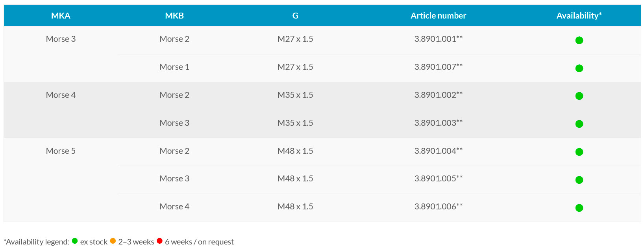Click the Morse 5 MKA cell
The height and width of the screenshot is (250, 644).
61,151
